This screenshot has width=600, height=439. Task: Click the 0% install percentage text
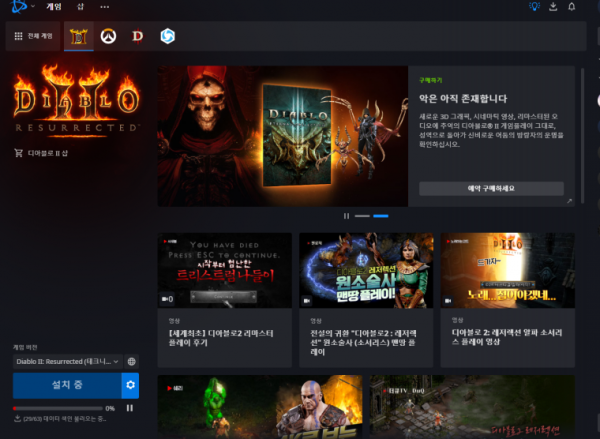[x=110, y=408]
